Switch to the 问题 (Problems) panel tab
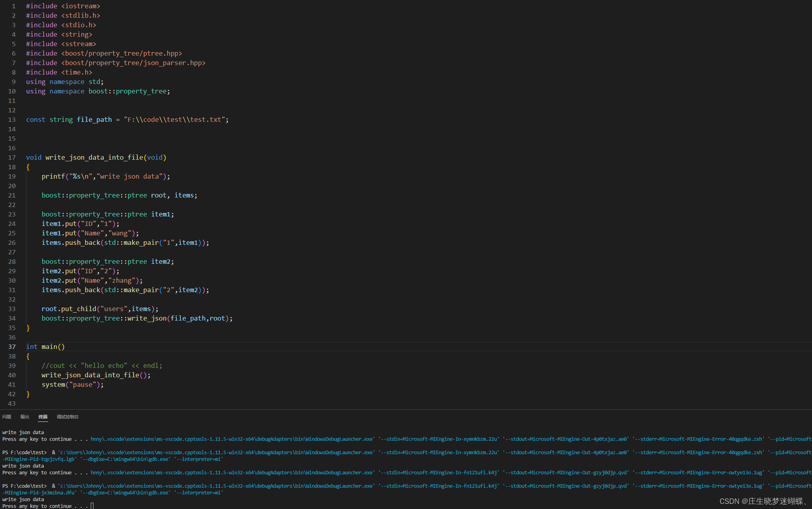The width and height of the screenshot is (812, 509). (x=6, y=417)
